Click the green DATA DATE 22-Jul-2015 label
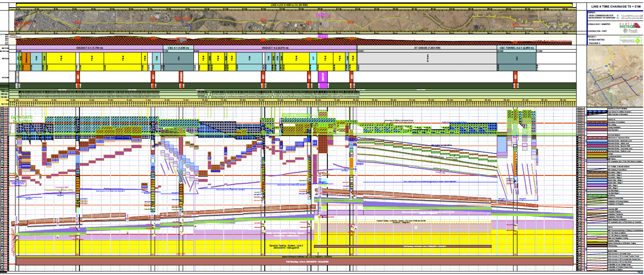 coord(22,119)
